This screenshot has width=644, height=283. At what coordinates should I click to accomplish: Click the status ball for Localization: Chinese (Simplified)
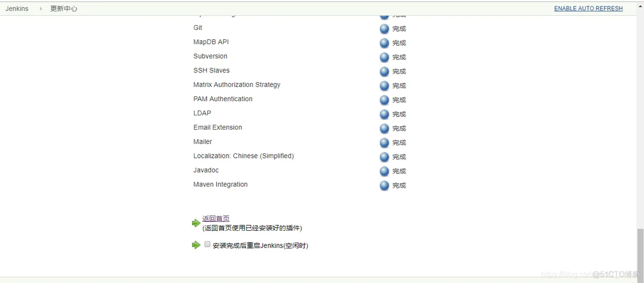coord(384,157)
